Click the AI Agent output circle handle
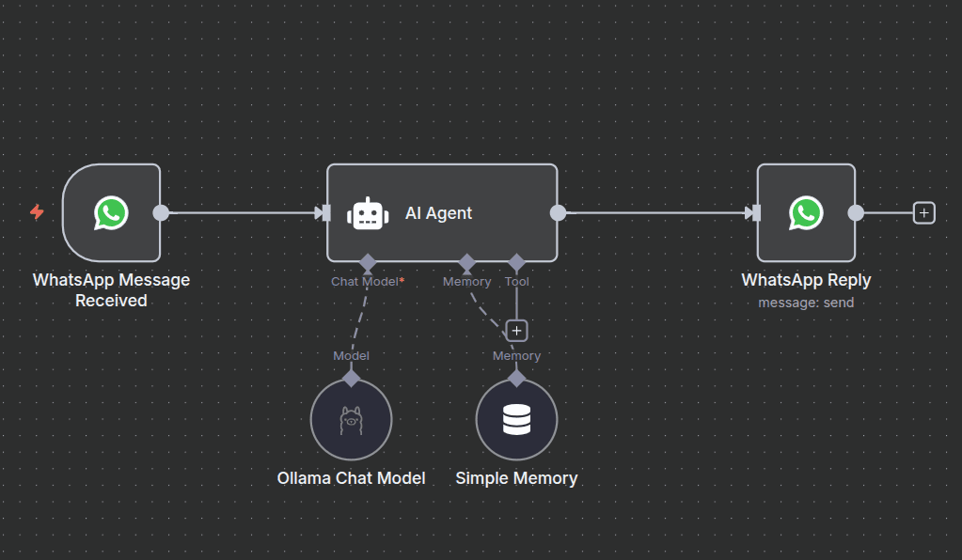The height and width of the screenshot is (560, 962). (x=558, y=213)
